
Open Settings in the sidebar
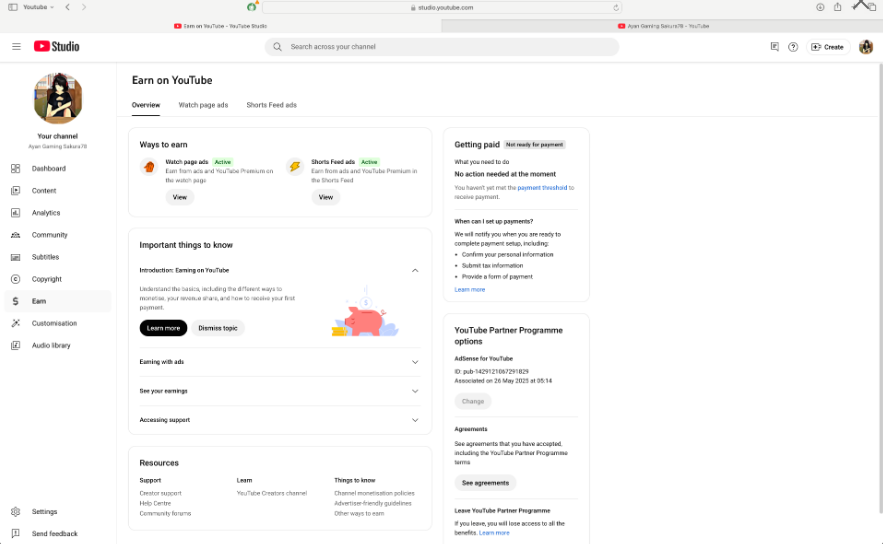click(x=57, y=511)
